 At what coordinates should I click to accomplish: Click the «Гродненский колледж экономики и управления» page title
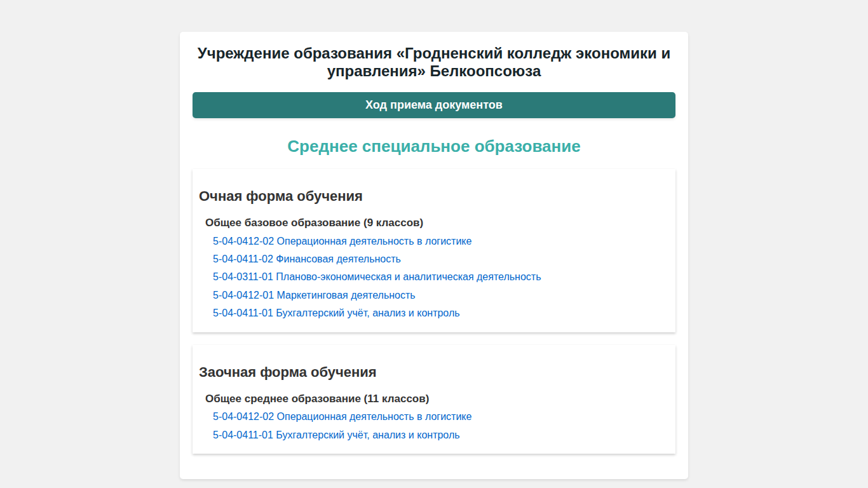click(434, 62)
